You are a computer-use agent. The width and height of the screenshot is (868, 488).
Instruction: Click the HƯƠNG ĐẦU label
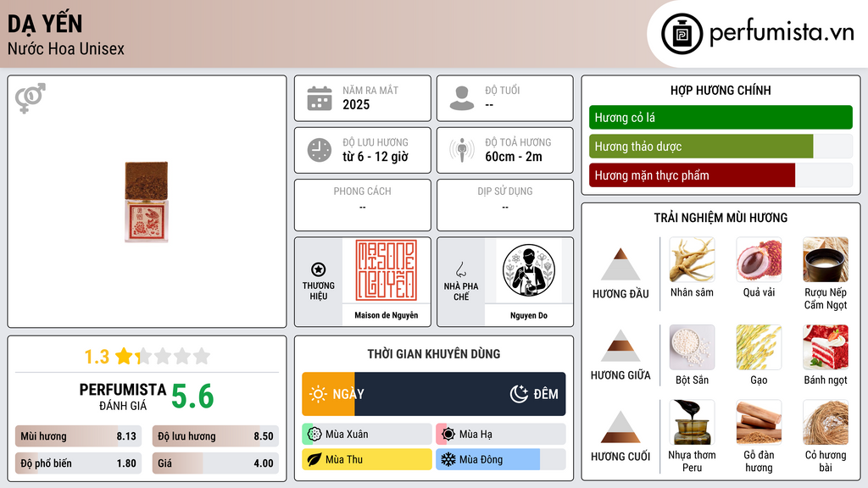620,294
